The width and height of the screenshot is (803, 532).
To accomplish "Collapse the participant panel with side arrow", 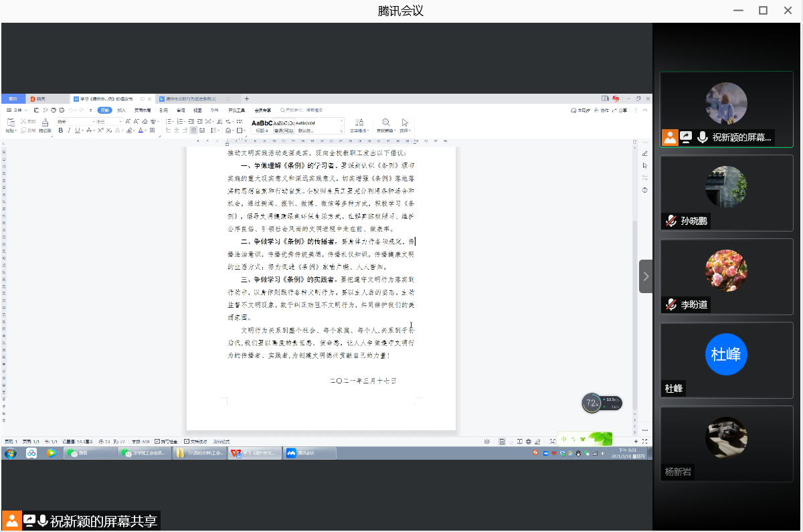I will coord(646,276).
